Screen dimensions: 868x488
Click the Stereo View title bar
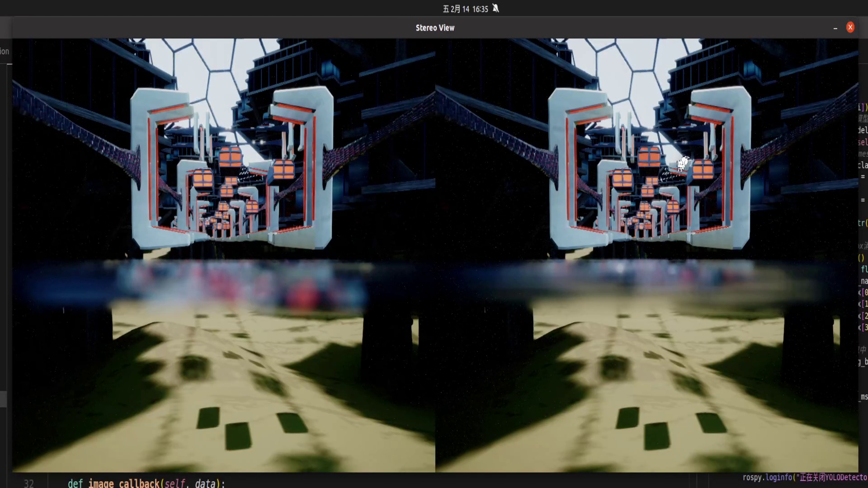[x=435, y=28]
